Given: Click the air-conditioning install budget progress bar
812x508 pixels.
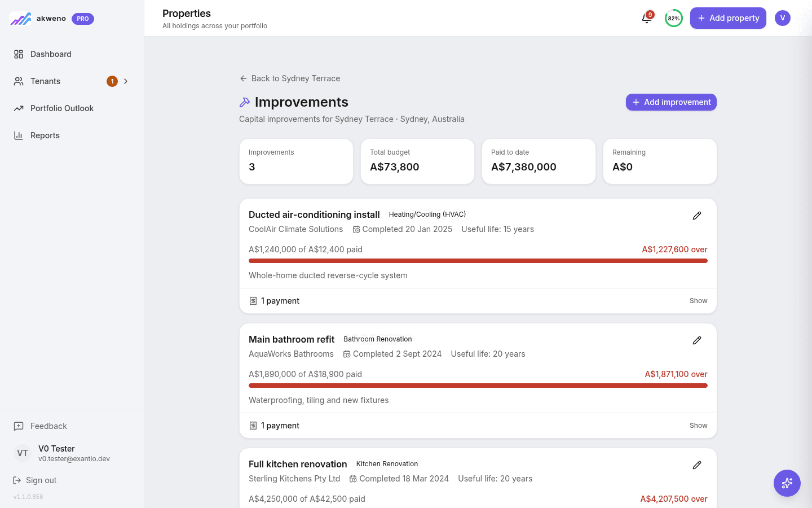Looking at the screenshot, I should click(478, 261).
